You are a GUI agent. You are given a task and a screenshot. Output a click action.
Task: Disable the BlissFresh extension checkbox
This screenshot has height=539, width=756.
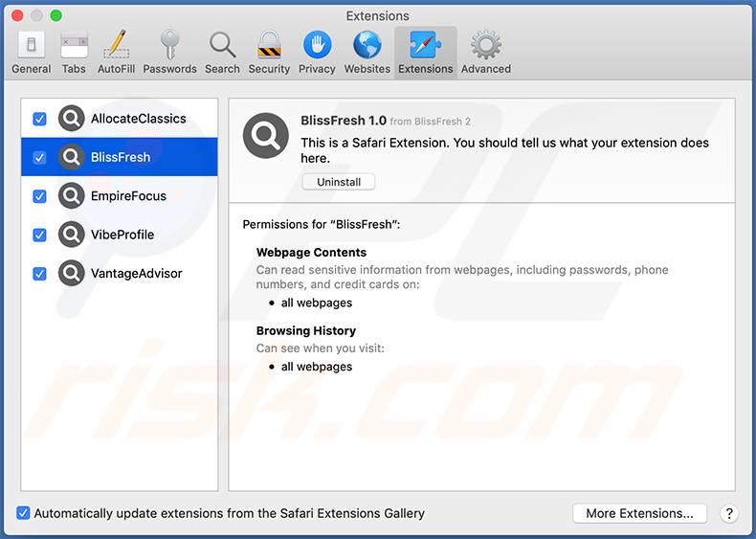[39, 157]
